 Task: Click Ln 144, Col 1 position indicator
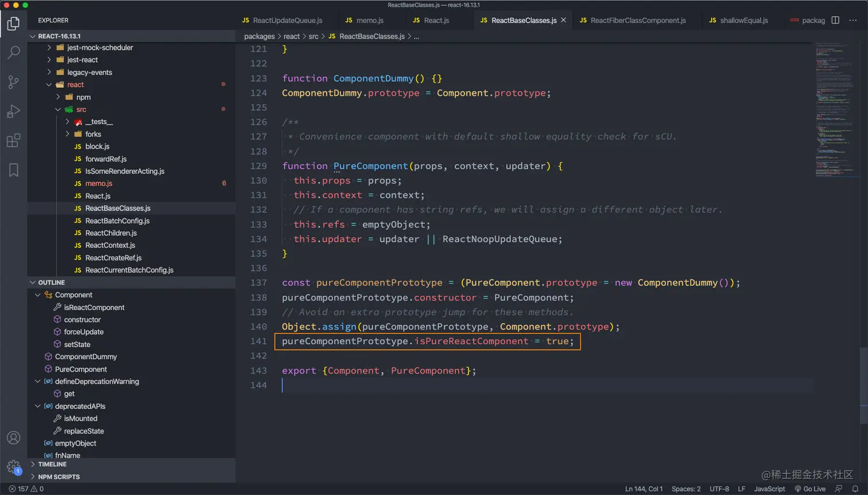(x=644, y=489)
